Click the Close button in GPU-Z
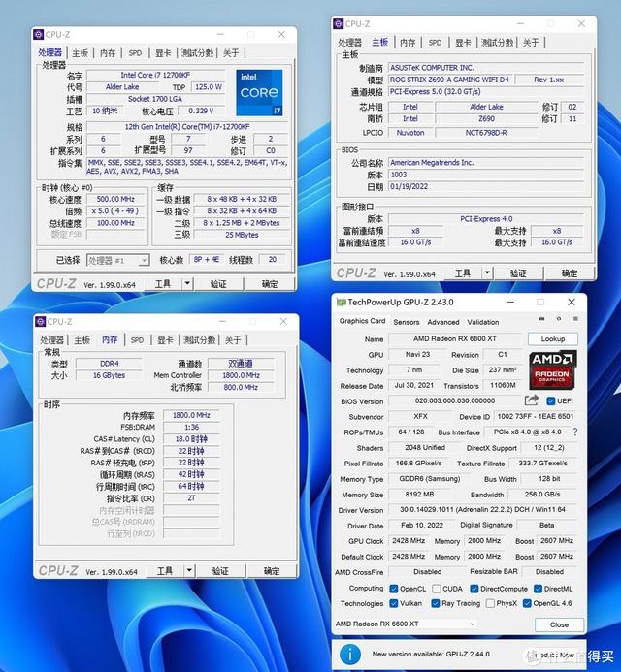The image size is (621, 672). coord(559,624)
